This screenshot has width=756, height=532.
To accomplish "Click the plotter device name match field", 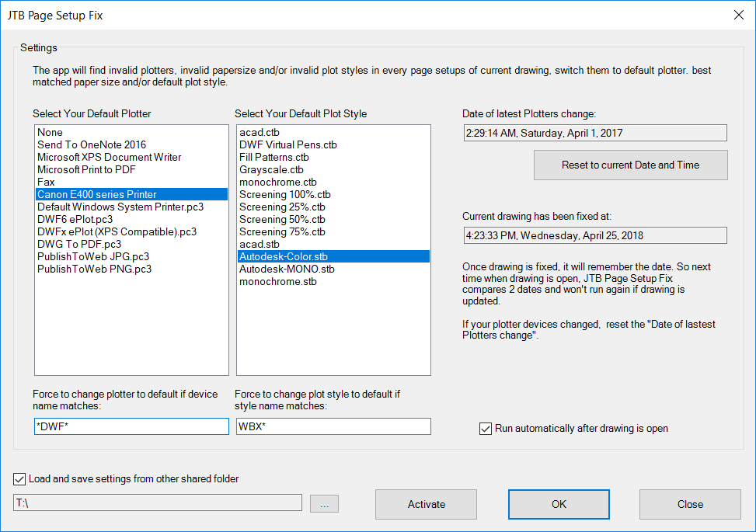I will 131,426.
